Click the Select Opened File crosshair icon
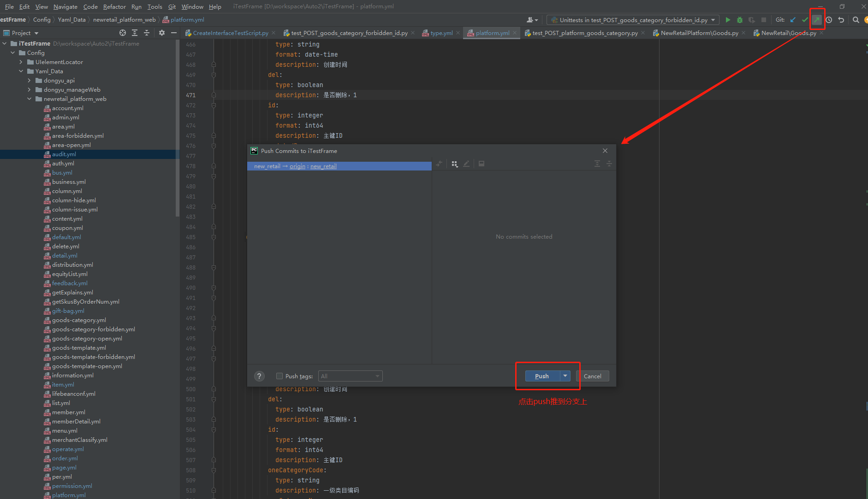 click(x=123, y=33)
